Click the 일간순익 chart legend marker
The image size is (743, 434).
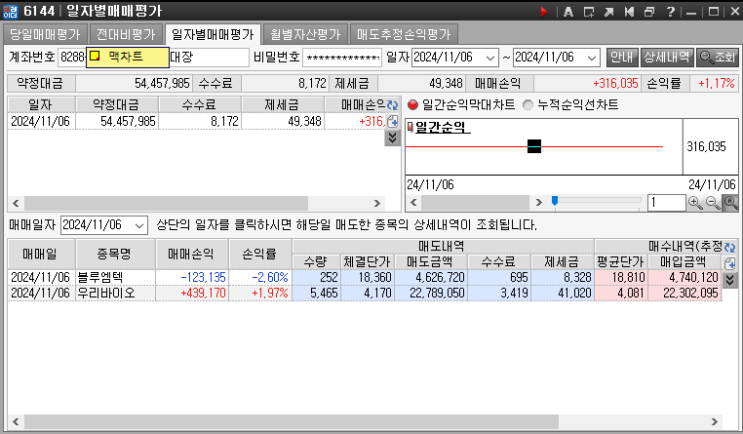point(410,127)
